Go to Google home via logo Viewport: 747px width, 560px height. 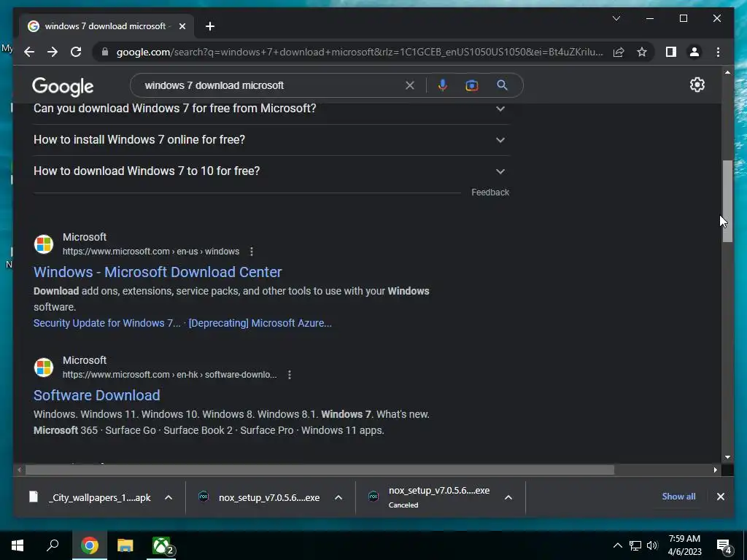[x=63, y=87]
